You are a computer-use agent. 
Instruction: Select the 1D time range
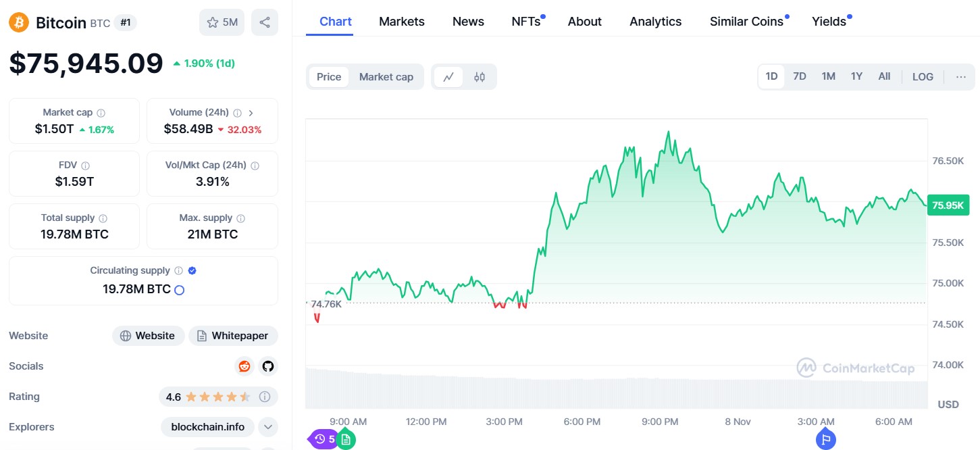coord(771,76)
